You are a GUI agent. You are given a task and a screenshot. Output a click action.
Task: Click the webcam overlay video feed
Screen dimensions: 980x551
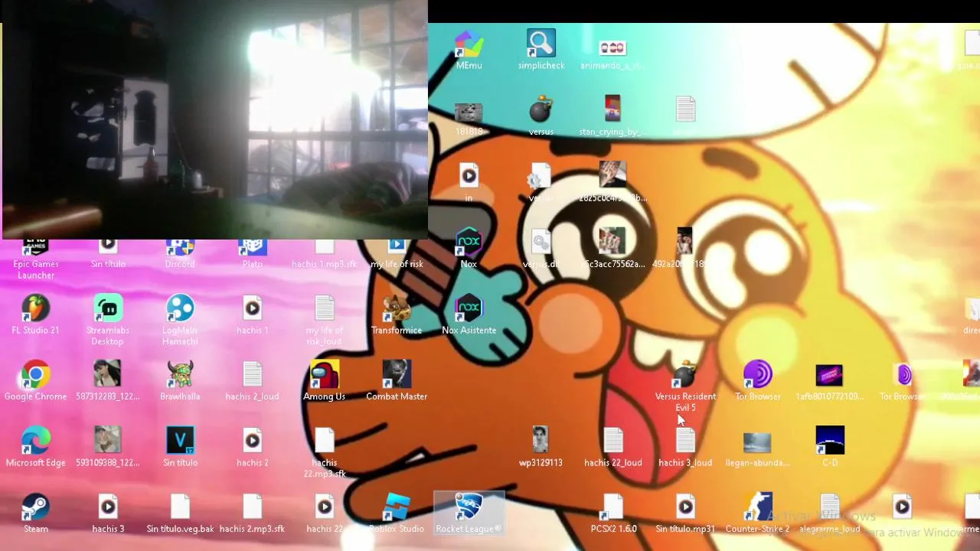tap(214, 120)
